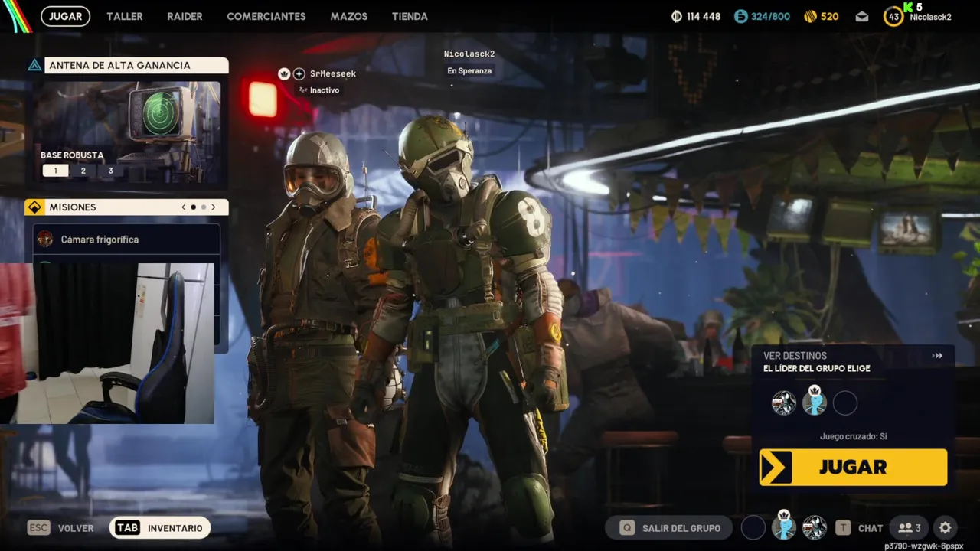Expand VER DESTINOS with the arrows

937,356
